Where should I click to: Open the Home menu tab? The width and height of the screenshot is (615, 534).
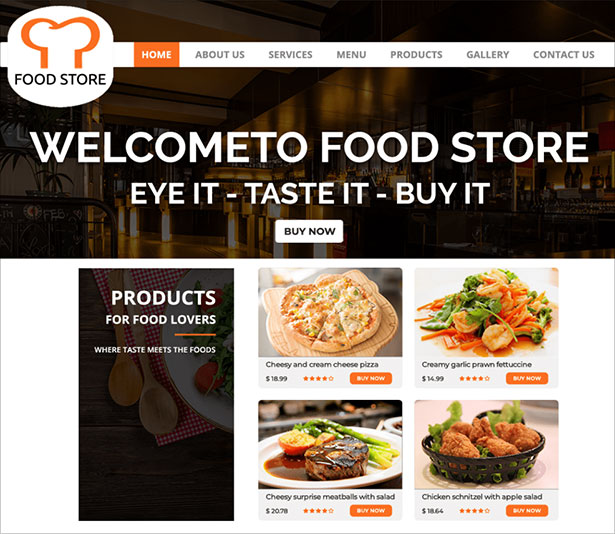pyautogui.click(x=156, y=55)
